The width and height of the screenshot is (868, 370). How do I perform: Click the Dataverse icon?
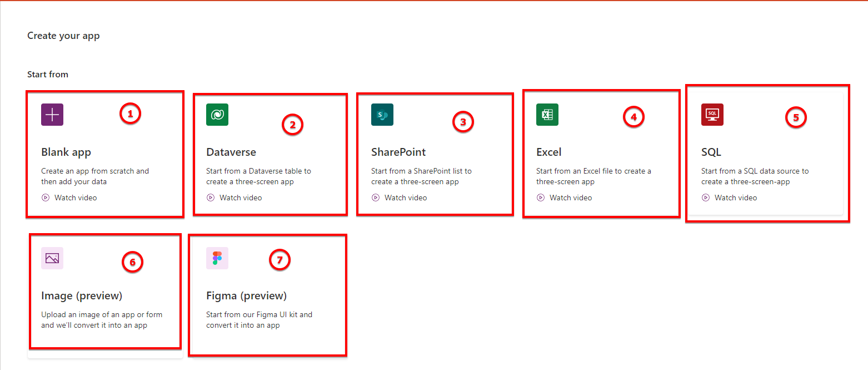coord(217,114)
